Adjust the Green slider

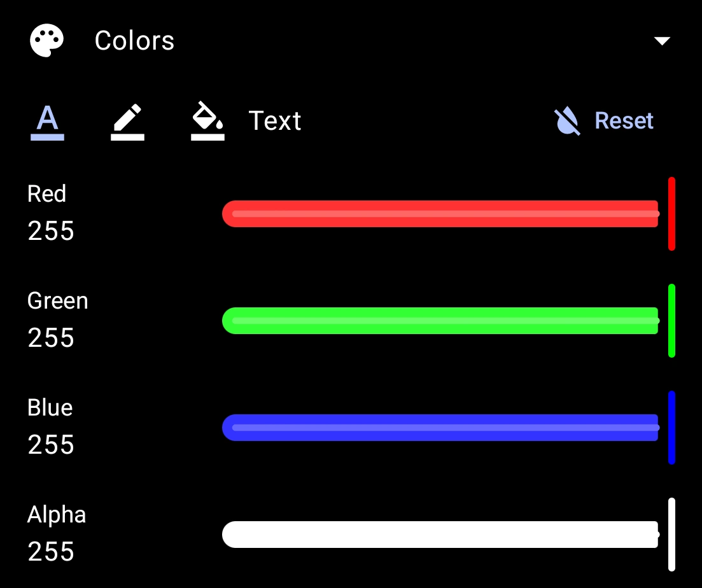[440, 321]
